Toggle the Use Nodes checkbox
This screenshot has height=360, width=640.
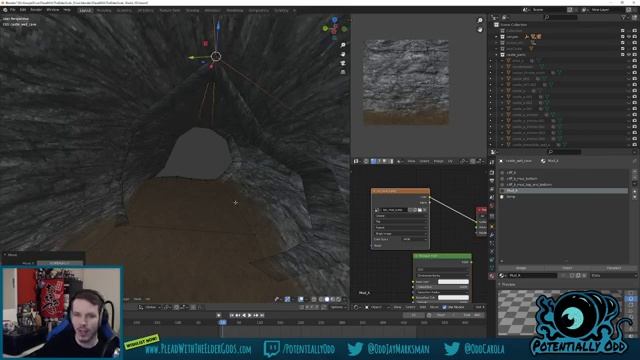coord(444,307)
